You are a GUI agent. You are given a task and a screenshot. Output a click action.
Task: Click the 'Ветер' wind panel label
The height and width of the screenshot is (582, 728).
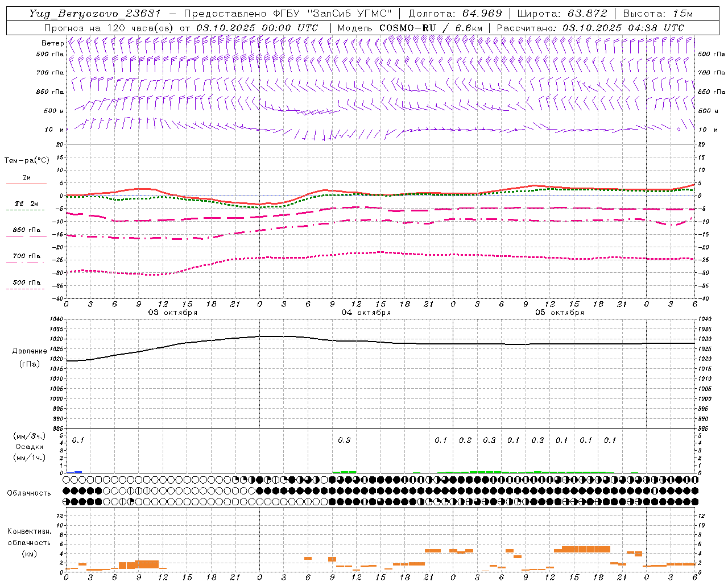coord(52,43)
